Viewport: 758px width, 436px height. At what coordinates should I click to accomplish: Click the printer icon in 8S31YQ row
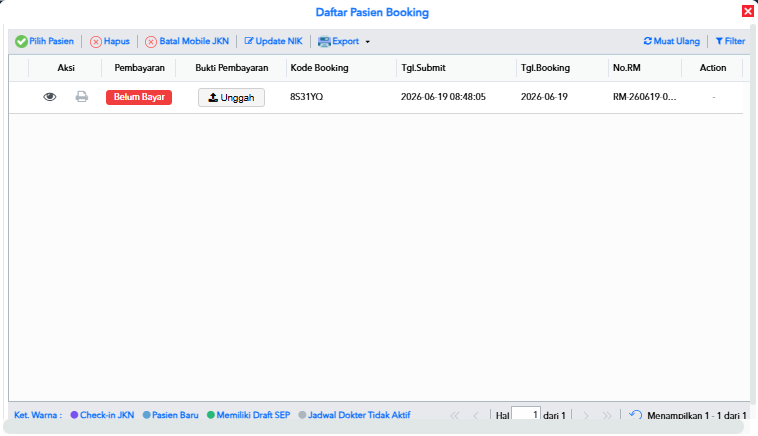coord(82,97)
